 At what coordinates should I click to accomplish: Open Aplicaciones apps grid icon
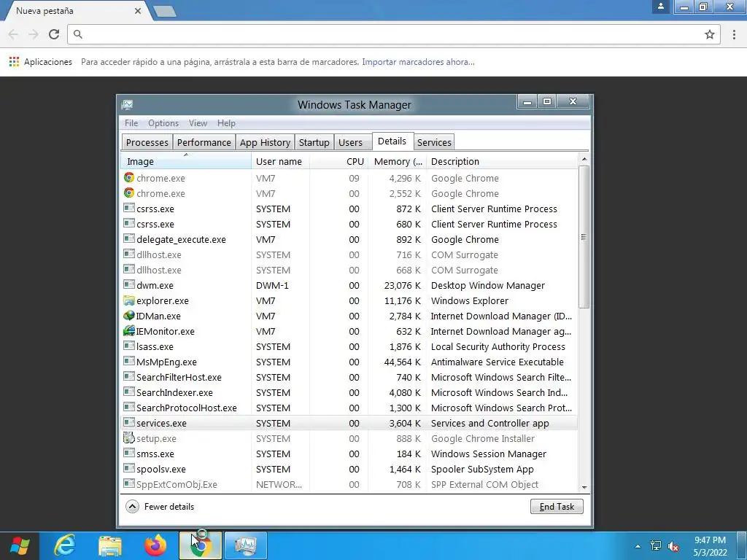click(x=15, y=62)
